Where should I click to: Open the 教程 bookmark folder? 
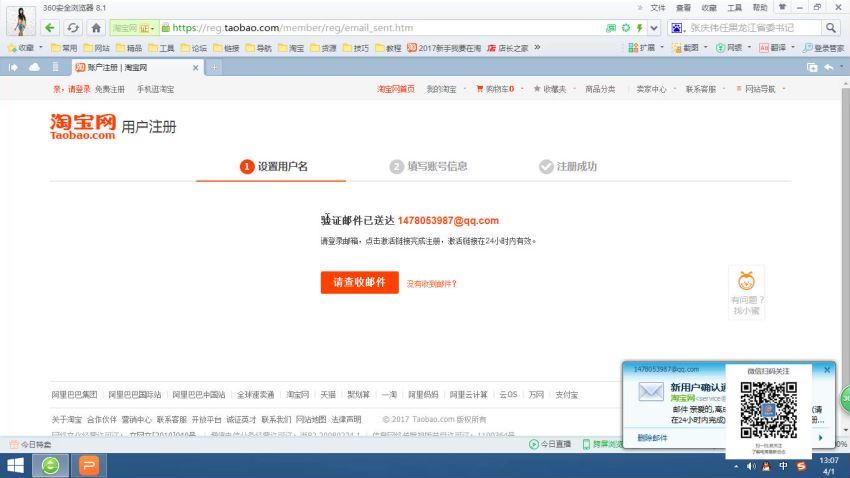point(388,48)
